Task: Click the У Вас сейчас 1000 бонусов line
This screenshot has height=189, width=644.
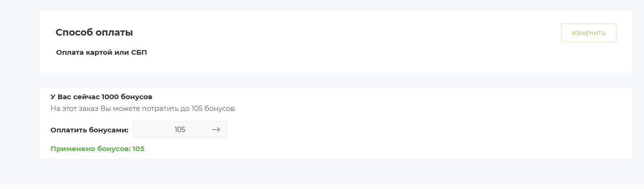Action: click(x=101, y=97)
